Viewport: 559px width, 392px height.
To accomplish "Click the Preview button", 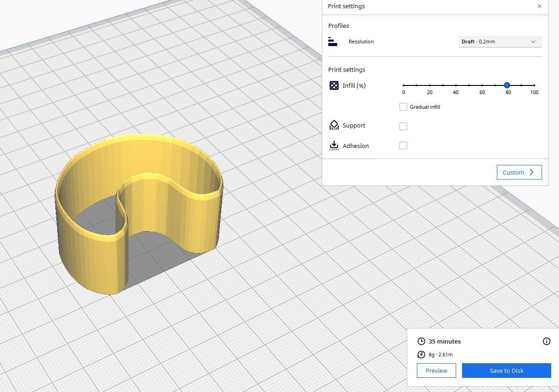I will (437, 371).
